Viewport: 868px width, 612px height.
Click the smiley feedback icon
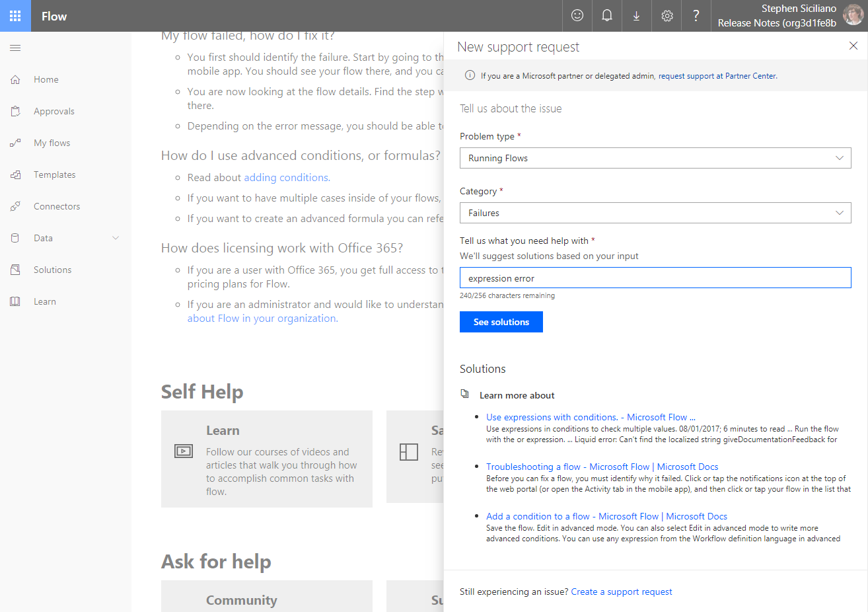[x=577, y=16]
